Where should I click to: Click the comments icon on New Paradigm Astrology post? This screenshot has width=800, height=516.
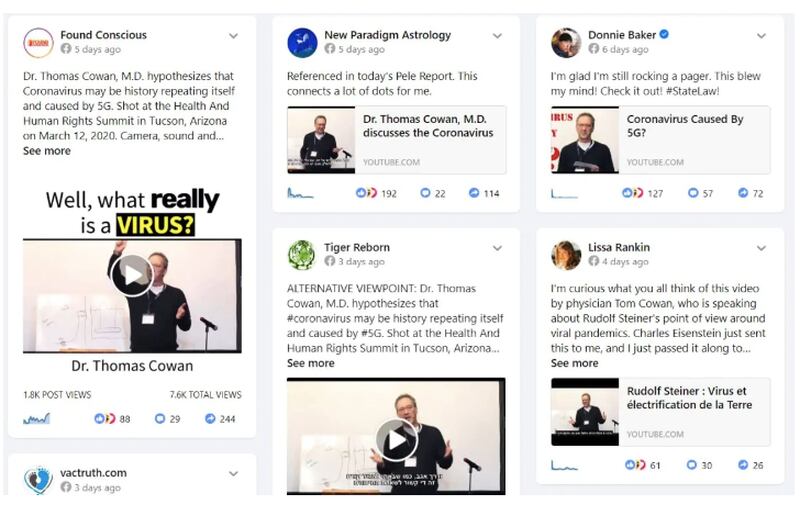[425, 193]
